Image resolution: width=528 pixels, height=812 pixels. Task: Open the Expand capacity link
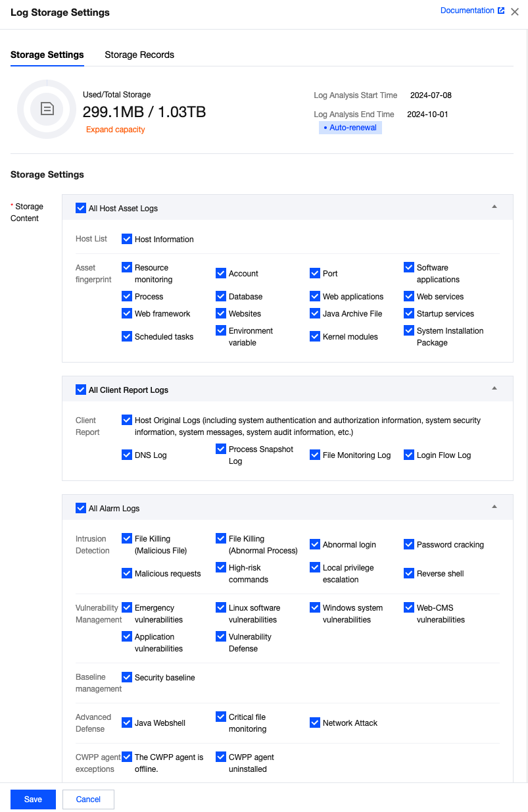tap(116, 130)
